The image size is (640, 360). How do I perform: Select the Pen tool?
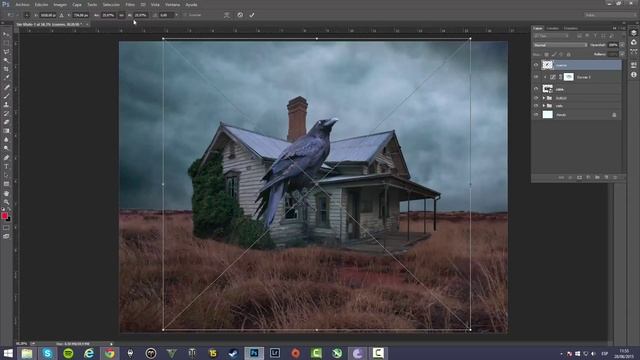pos(6,158)
